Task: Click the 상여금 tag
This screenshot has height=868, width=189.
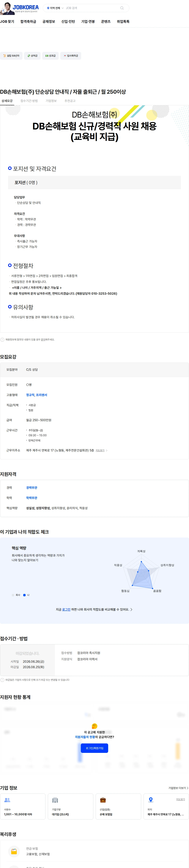Action: click(x=32, y=56)
